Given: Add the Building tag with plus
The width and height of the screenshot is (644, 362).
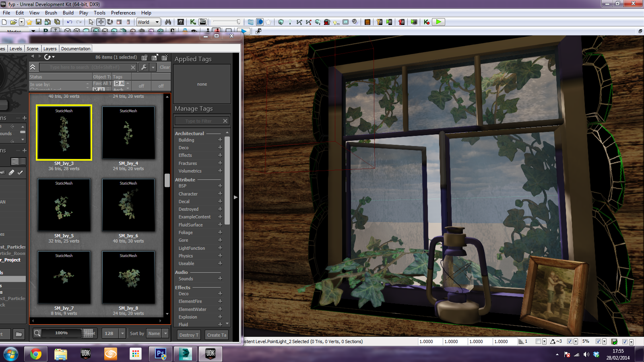Looking at the screenshot, I should pyautogui.click(x=220, y=140).
